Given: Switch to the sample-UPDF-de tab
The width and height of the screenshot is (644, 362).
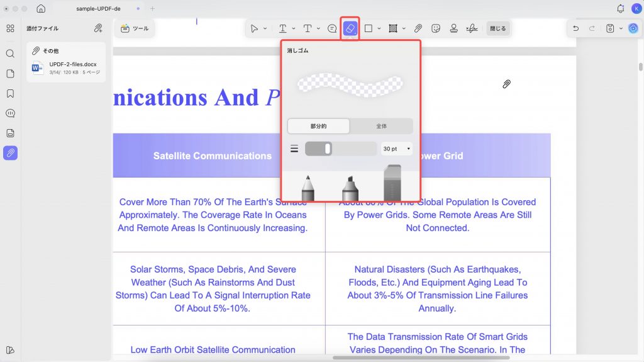Looking at the screenshot, I should tap(98, 9).
